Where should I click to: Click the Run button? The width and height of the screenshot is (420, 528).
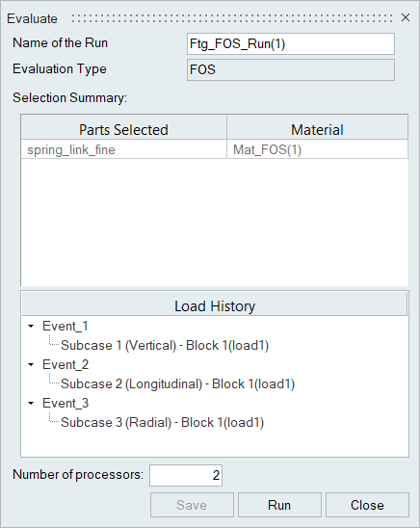[279, 505]
